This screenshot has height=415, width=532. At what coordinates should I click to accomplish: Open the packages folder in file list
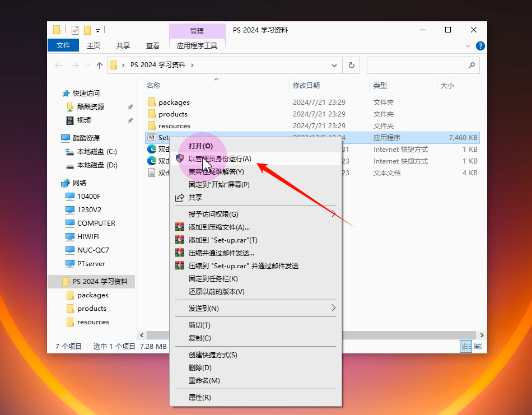pyautogui.click(x=174, y=102)
